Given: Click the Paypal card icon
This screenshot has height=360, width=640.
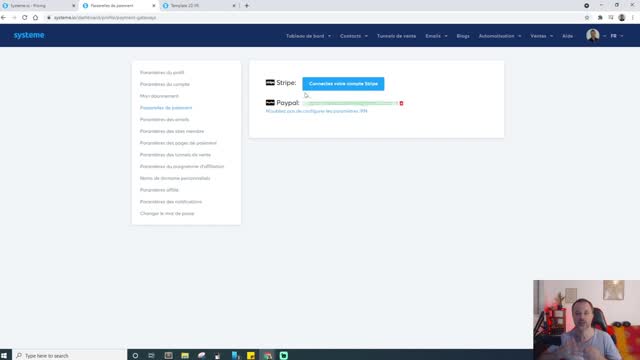Looking at the screenshot, I should point(270,102).
